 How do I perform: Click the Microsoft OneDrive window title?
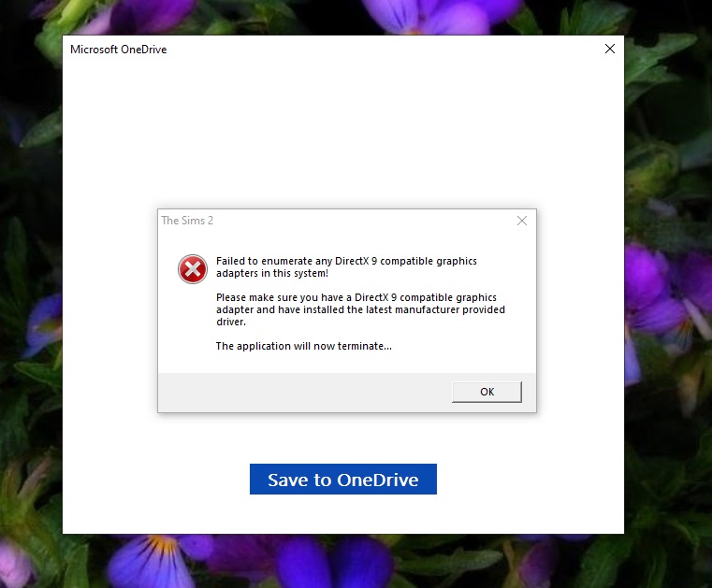(118, 50)
